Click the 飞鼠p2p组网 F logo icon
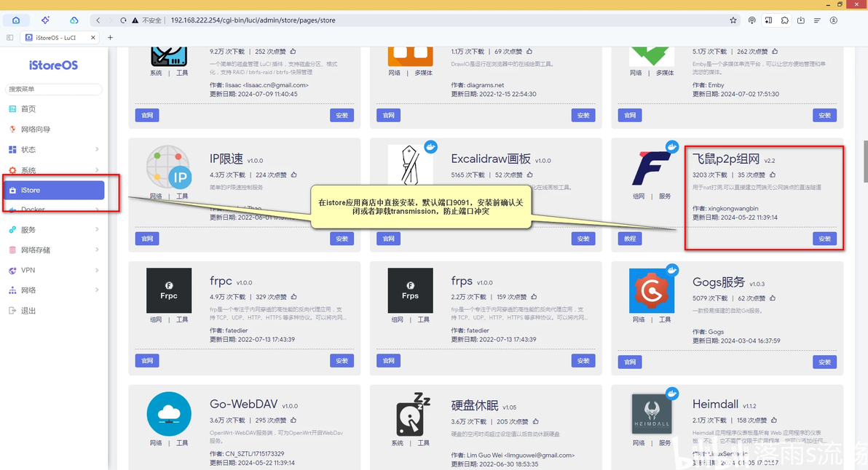Image resolution: width=868 pixels, height=470 pixels. (x=652, y=167)
